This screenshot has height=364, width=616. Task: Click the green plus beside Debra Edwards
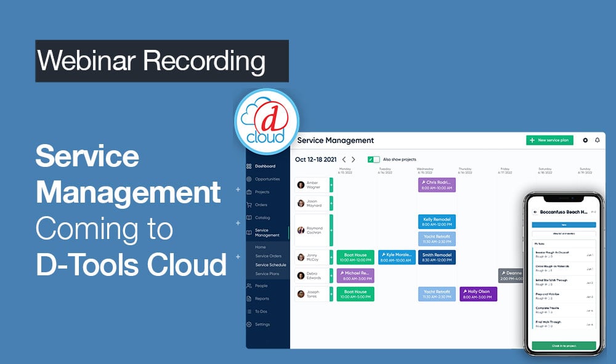point(331,276)
